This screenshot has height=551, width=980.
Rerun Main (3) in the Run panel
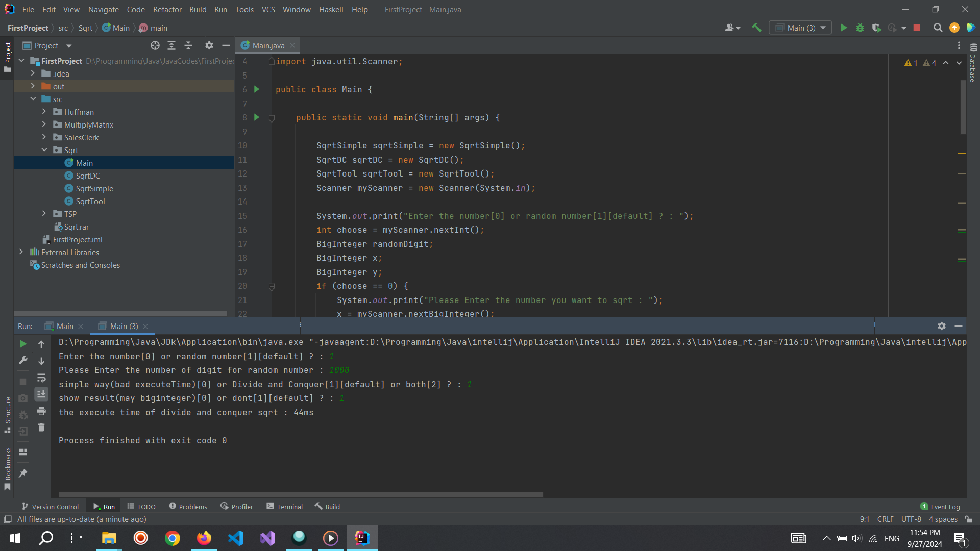tap(23, 344)
